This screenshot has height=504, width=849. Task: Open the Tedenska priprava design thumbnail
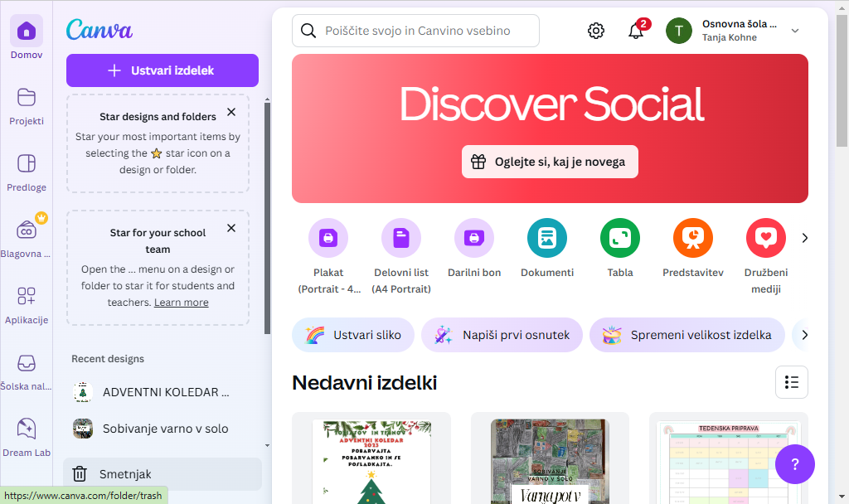[x=728, y=459]
